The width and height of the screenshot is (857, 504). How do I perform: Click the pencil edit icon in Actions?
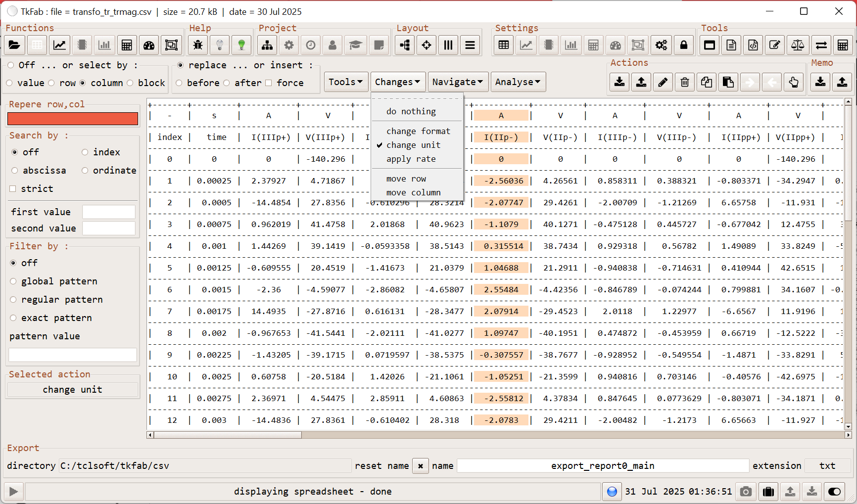click(x=663, y=82)
